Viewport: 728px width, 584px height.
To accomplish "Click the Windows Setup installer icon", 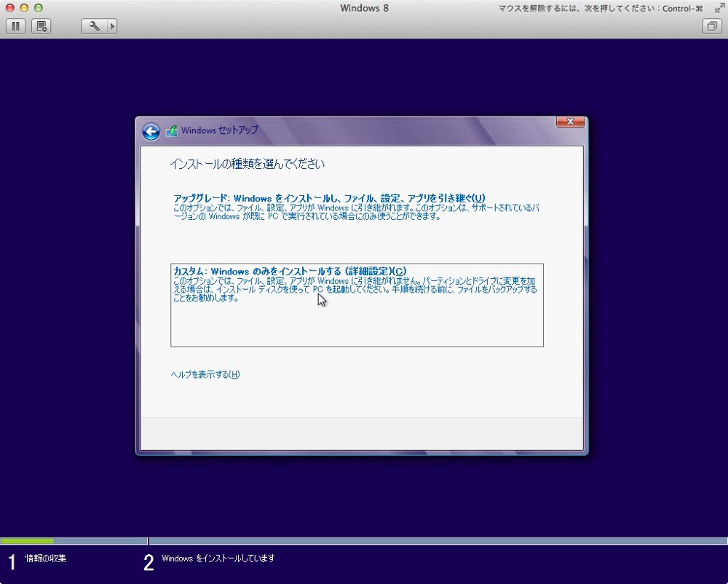I will [x=172, y=131].
